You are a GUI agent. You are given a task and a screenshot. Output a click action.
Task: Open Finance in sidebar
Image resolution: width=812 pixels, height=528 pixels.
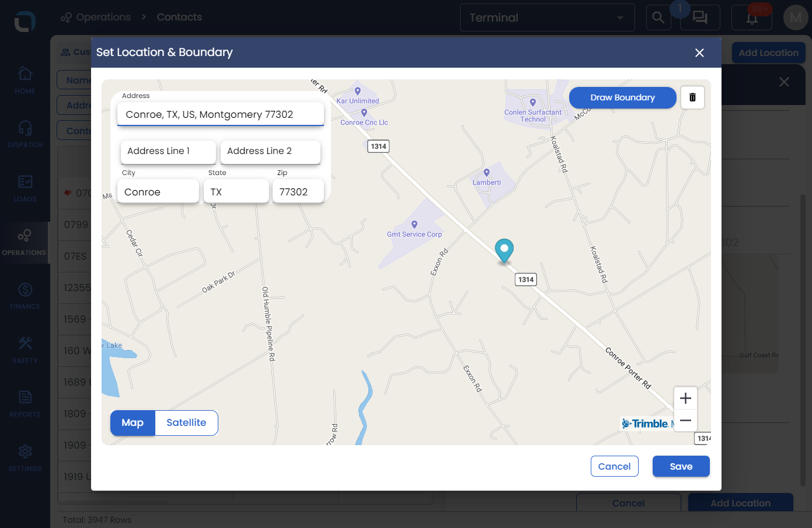pos(25,296)
